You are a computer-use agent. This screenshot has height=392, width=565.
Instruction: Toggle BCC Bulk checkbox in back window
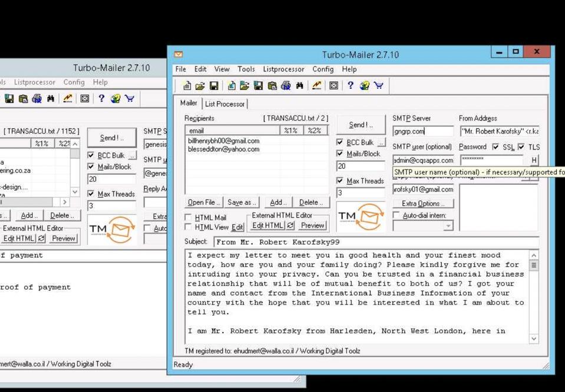(91, 155)
